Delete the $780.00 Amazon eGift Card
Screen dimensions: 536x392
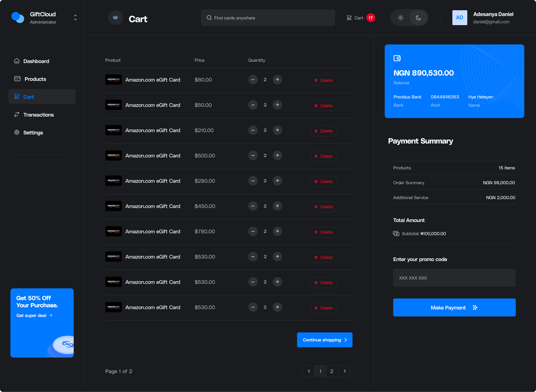pyautogui.click(x=324, y=232)
